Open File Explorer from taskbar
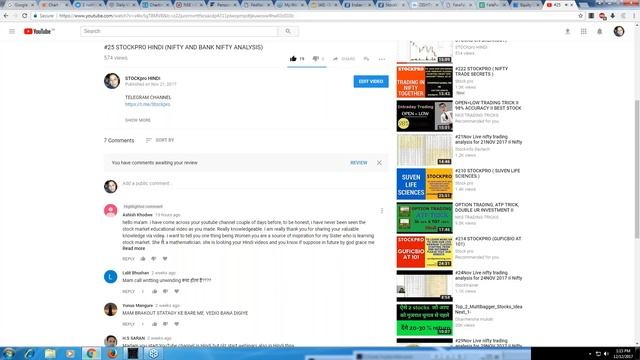The image size is (640, 360). [50, 353]
